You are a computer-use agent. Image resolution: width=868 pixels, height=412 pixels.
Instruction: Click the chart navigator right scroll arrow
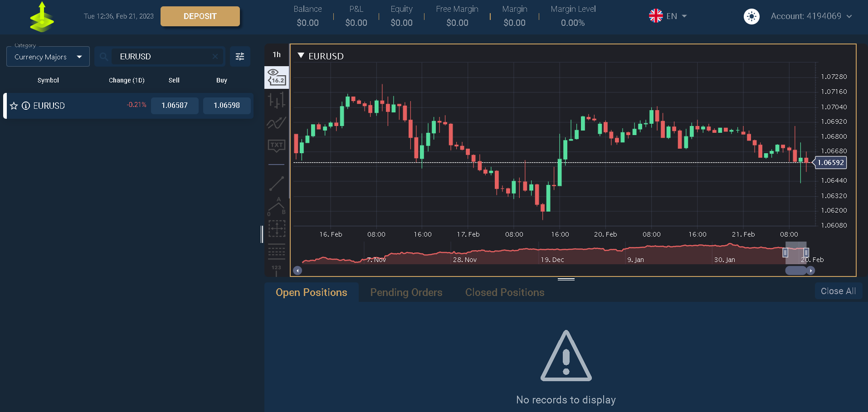(x=811, y=271)
